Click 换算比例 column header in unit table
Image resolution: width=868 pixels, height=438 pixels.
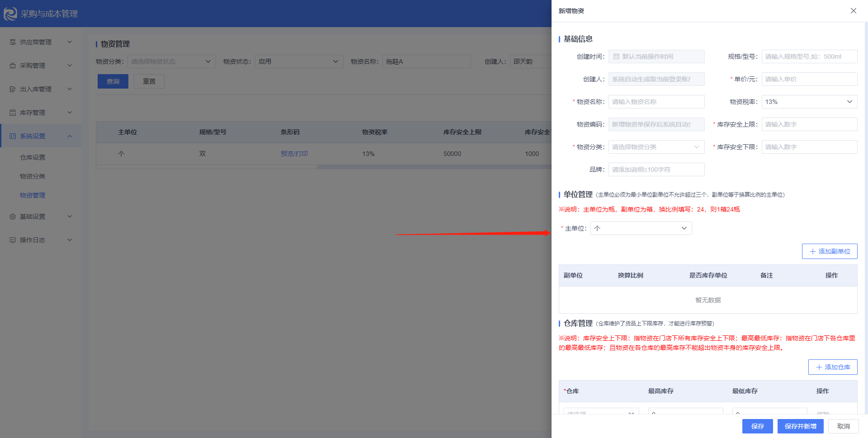point(631,275)
